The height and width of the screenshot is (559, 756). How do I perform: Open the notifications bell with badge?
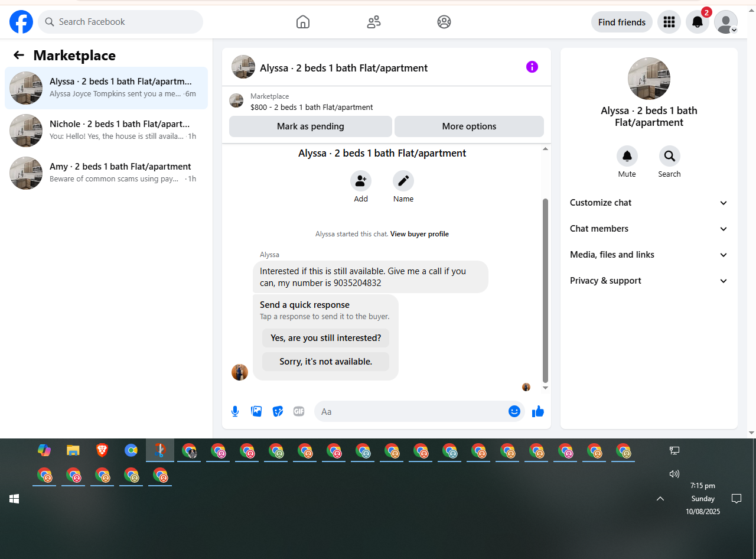(698, 22)
